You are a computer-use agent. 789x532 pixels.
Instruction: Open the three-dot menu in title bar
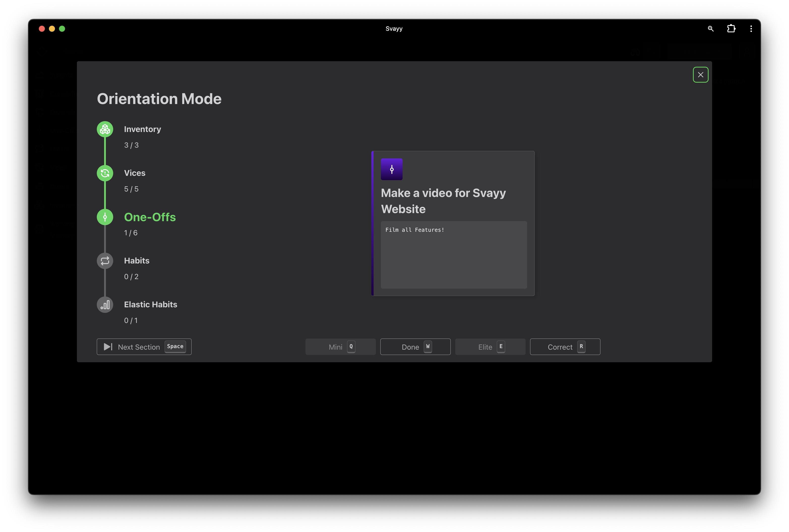click(x=751, y=29)
